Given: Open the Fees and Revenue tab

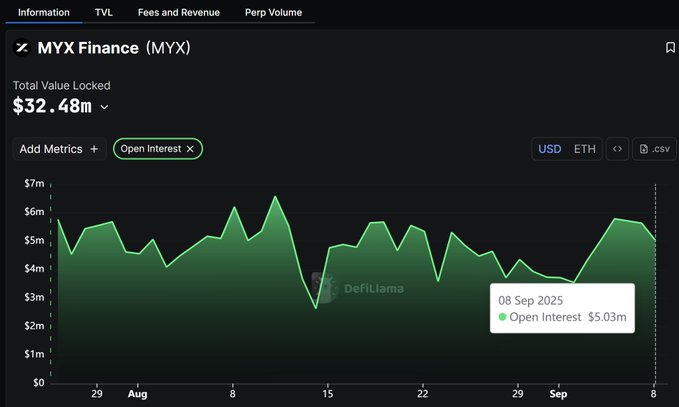Looking at the screenshot, I should [x=179, y=13].
